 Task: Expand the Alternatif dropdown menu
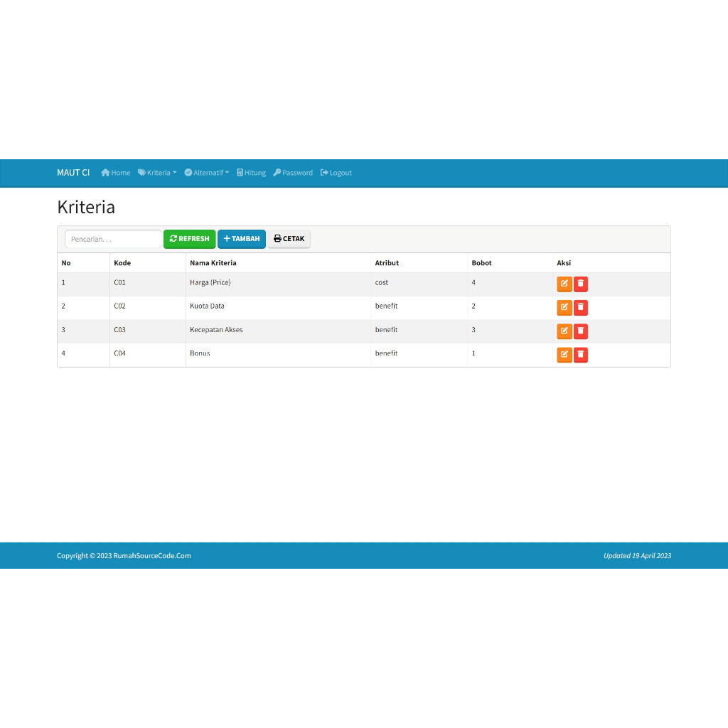[x=207, y=173]
